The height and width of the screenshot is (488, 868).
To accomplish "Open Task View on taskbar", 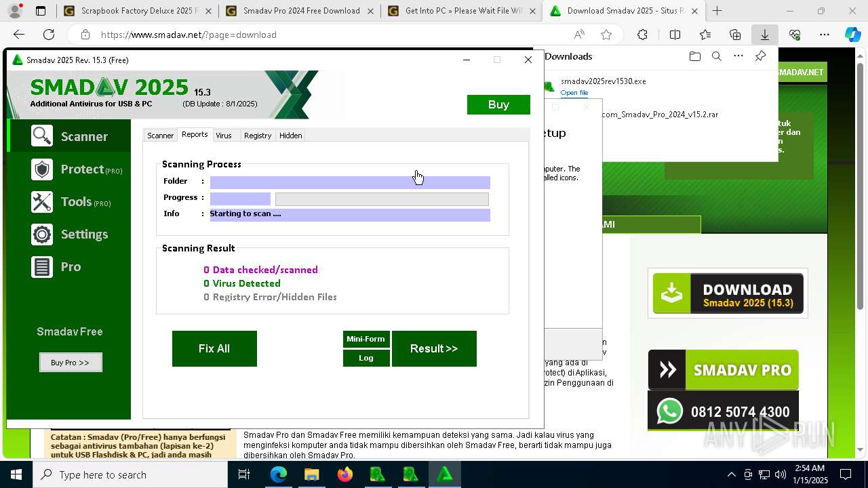I will [x=244, y=474].
